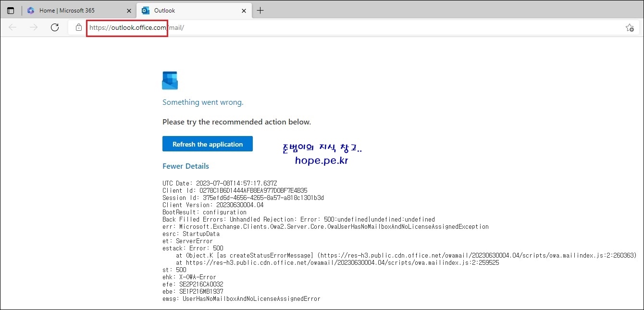Click the Microsoft 365 tab favicon
Image resolution: width=644 pixels, height=310 pixels.
coord(31,11)
